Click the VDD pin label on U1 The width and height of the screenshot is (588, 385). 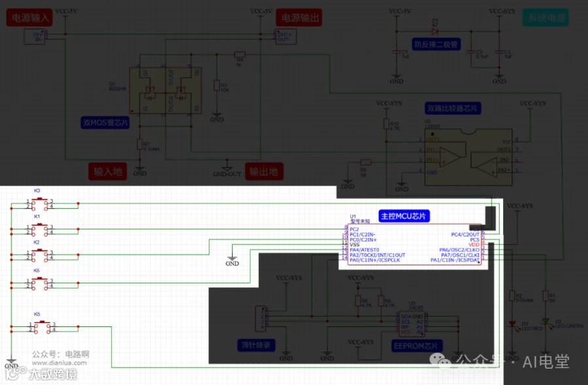(474, 245)
